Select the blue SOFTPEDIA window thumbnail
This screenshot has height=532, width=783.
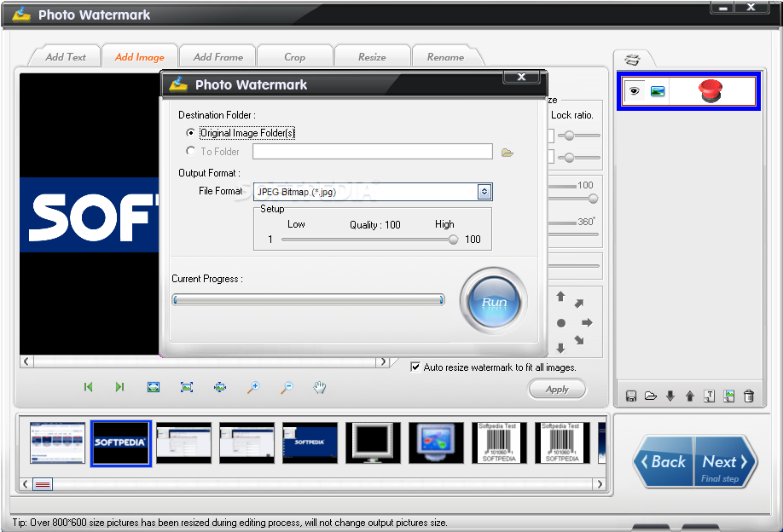pyautogui.click(x=310, y=442)
